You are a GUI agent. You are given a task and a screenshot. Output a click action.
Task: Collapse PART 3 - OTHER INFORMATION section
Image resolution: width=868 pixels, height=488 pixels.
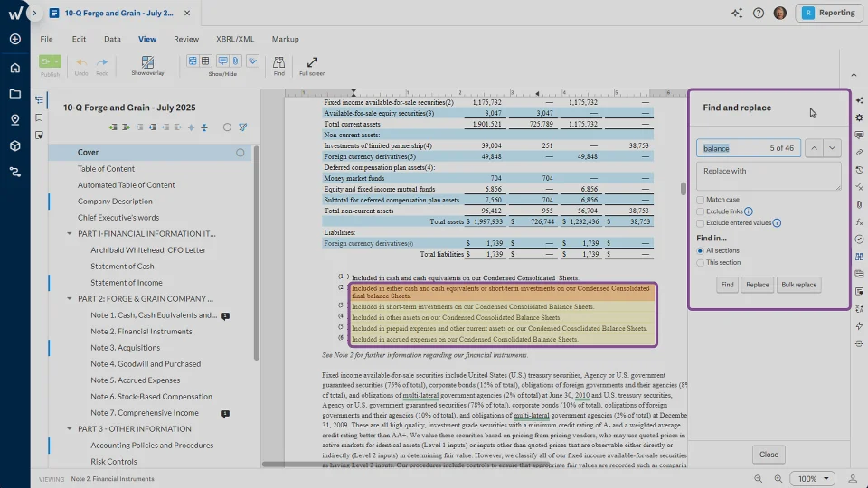(x=69, y=428)
